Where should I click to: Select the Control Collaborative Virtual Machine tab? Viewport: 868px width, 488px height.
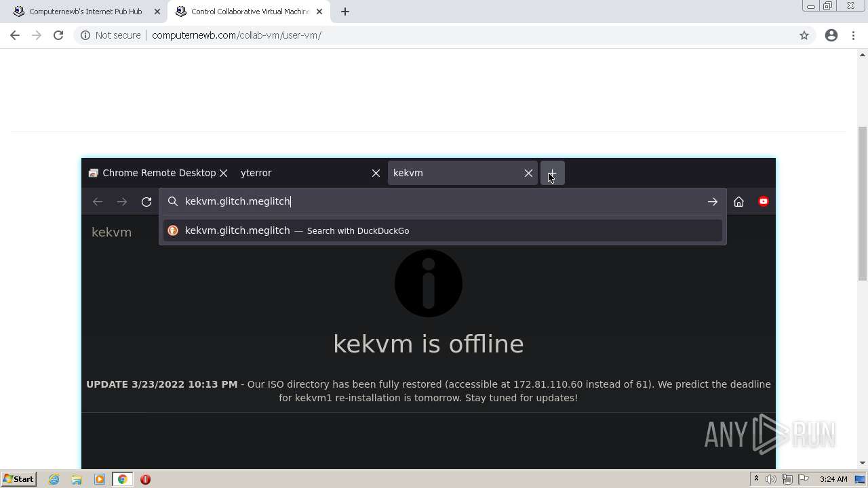pos(249,12)
